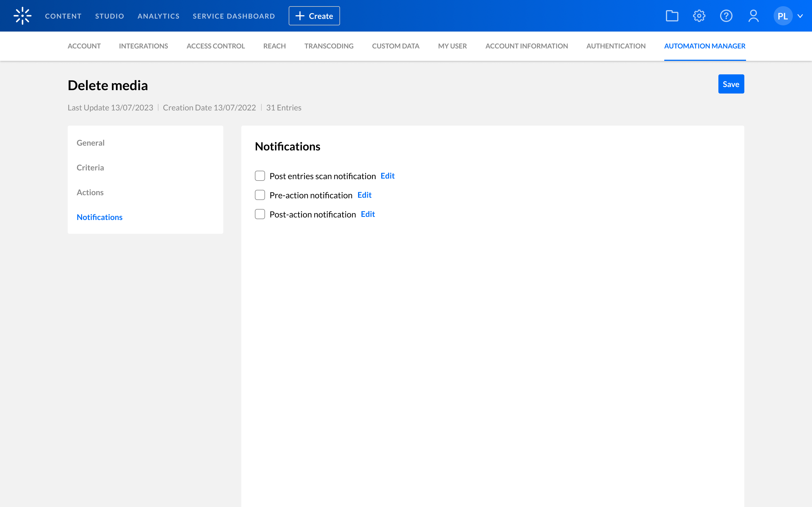Screen dimensions: 812x507
Task: Edit the Post-action notification
Action: [367, 214]
